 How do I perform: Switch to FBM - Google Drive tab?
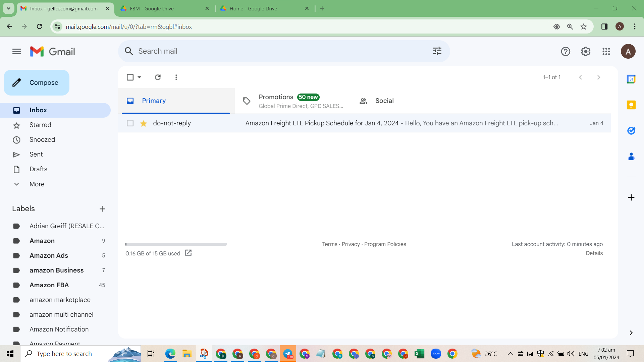tap(164, 8)
